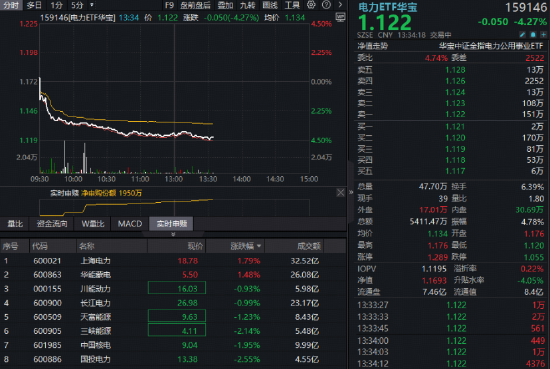The image size is (550, 369).
Task: Click the right arrow toolbar overflow icon
Action: pyautogui.click(x=340, y=5)
